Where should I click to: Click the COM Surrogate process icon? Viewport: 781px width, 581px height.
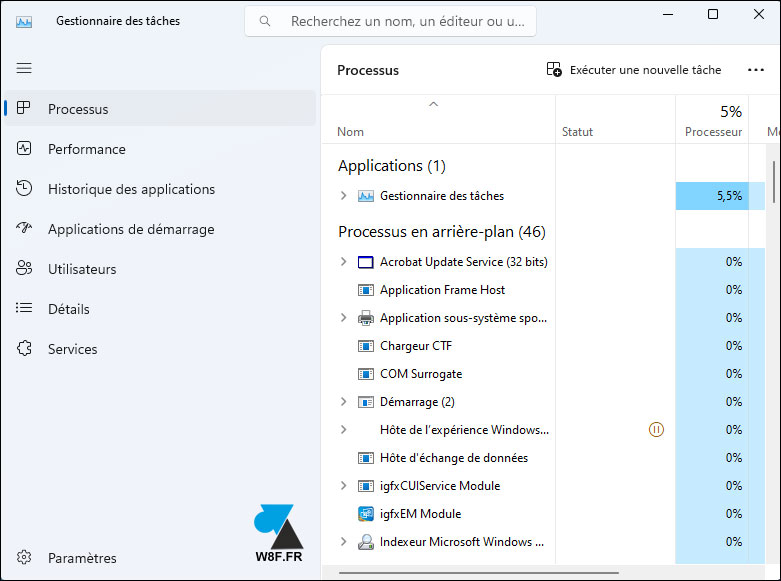point(366,374)
